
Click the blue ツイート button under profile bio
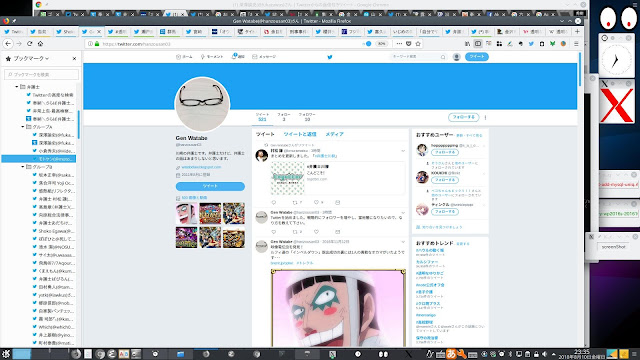(210, 186)
